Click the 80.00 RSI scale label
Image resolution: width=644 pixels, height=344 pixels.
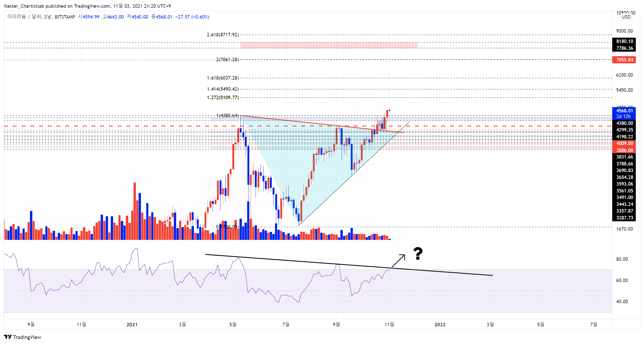pyautogui.click(x=622, y=259)
